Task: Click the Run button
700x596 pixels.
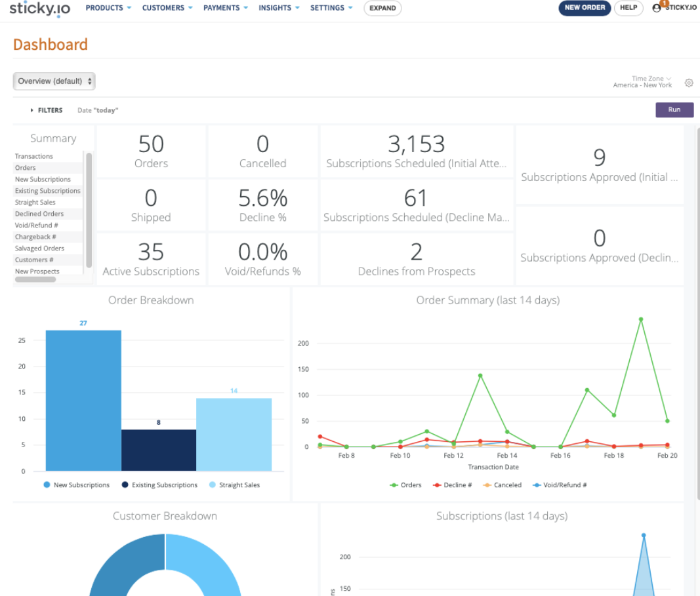Action: [674, 109]
